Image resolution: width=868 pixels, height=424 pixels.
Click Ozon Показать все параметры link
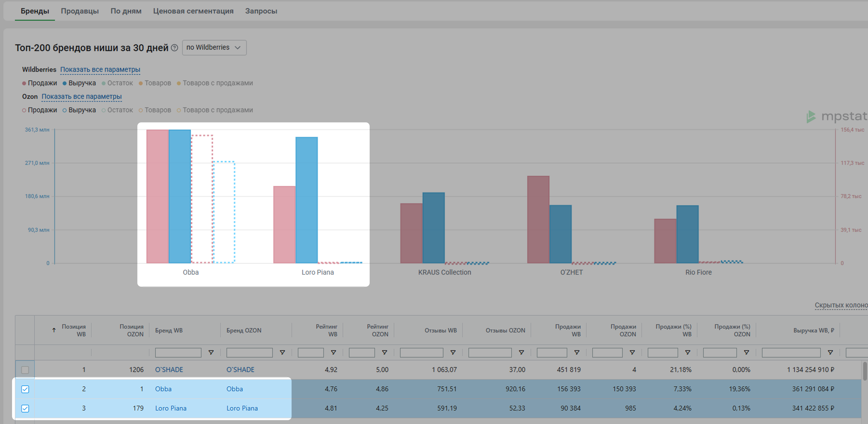click(x=81, y=96)
